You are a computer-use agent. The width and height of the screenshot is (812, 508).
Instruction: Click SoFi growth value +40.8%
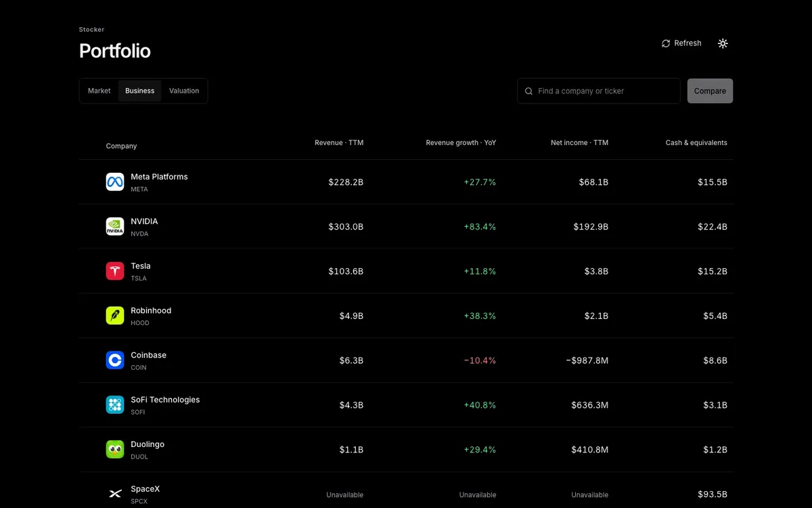pyautogui.click(x=480, y=405)
